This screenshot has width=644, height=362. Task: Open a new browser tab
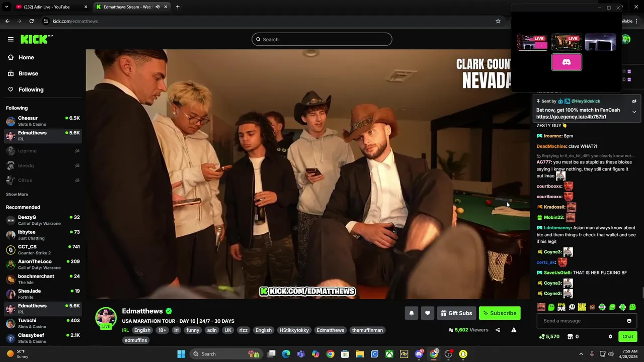tap(178, 7)
